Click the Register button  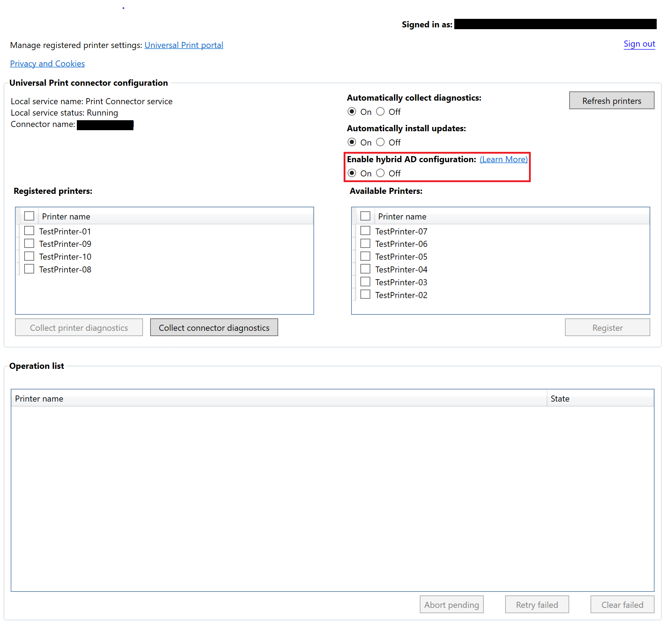coord(607,328)
